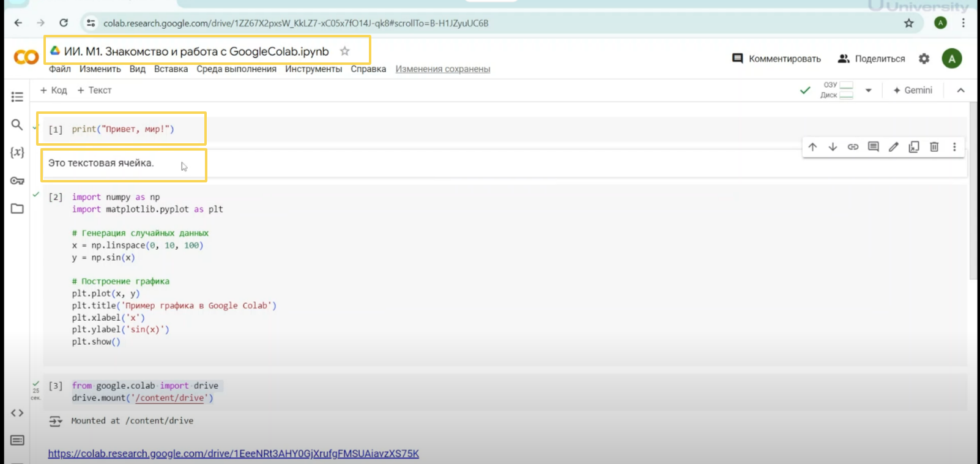Delete the selected text cell
Image resolution: width=980 pixels, height=464 pixels.
pos(934,147)
